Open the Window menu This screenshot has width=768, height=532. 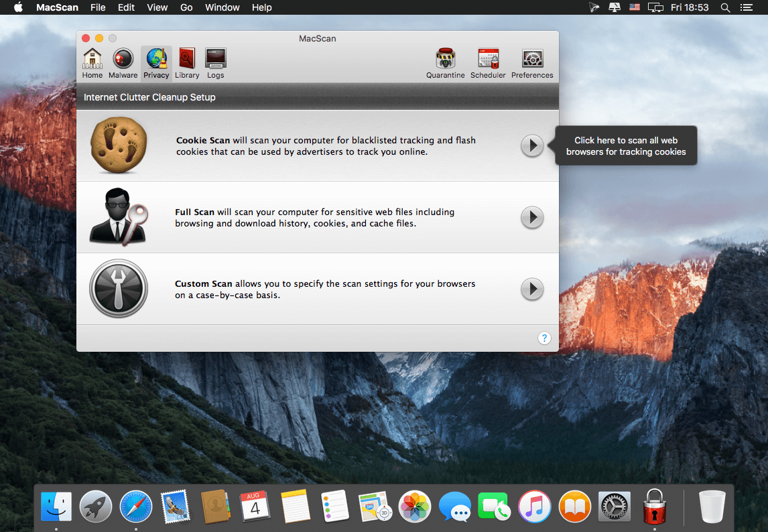coord(222,7)
